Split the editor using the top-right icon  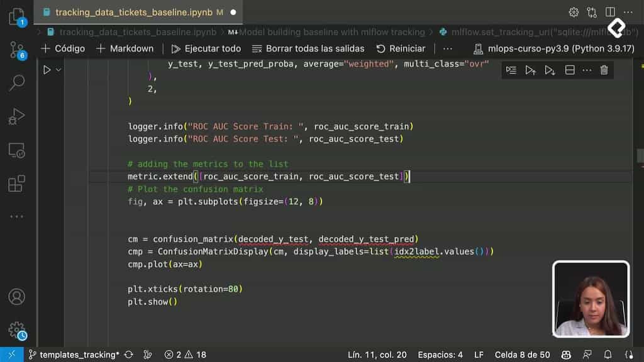(609, 11)
